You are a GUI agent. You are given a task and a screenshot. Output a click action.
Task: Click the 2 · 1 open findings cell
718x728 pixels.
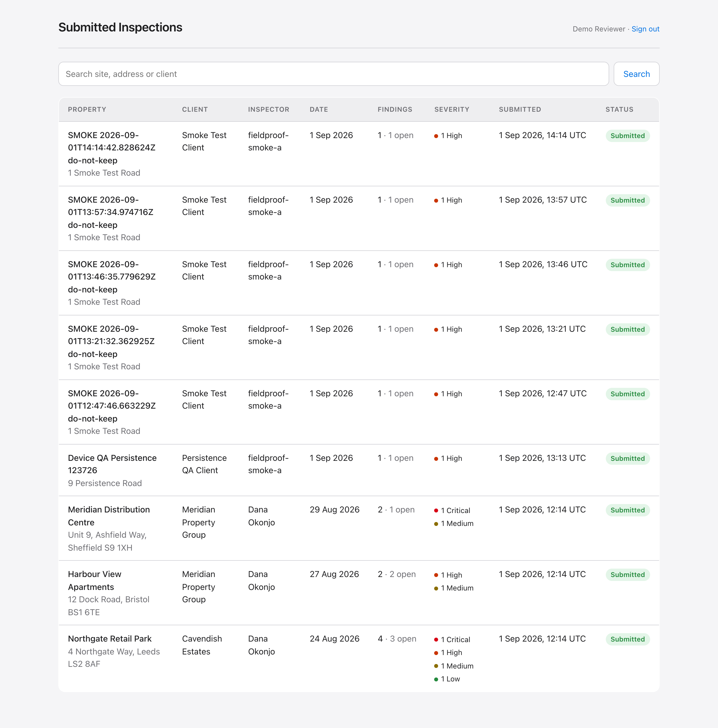tap(396, 509)
